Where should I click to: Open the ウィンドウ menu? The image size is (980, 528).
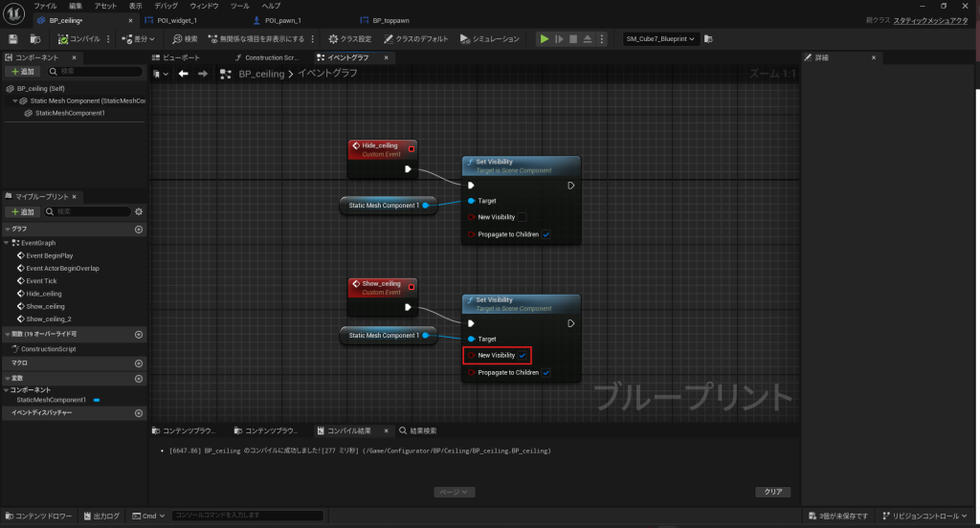click(x=204, y=6)
